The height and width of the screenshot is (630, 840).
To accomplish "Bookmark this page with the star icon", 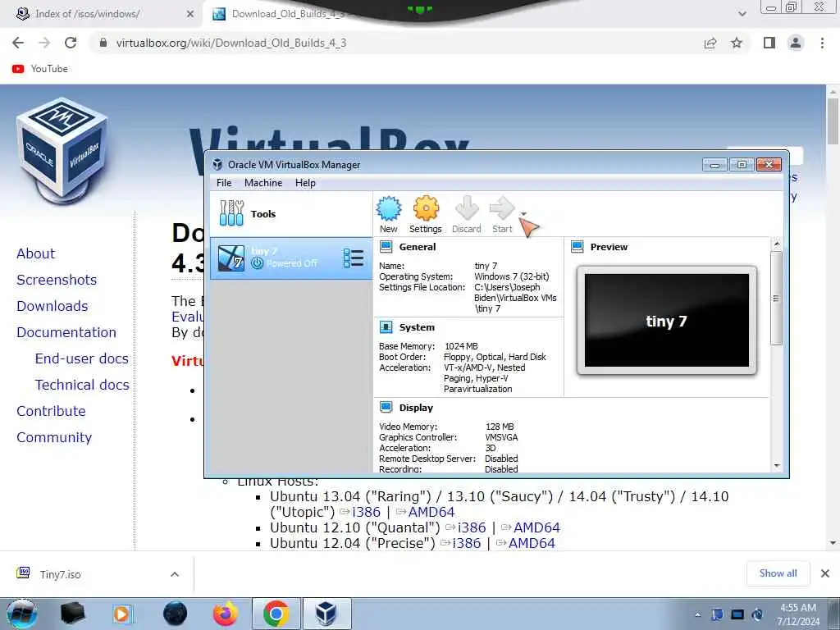I will click(737, 43).
